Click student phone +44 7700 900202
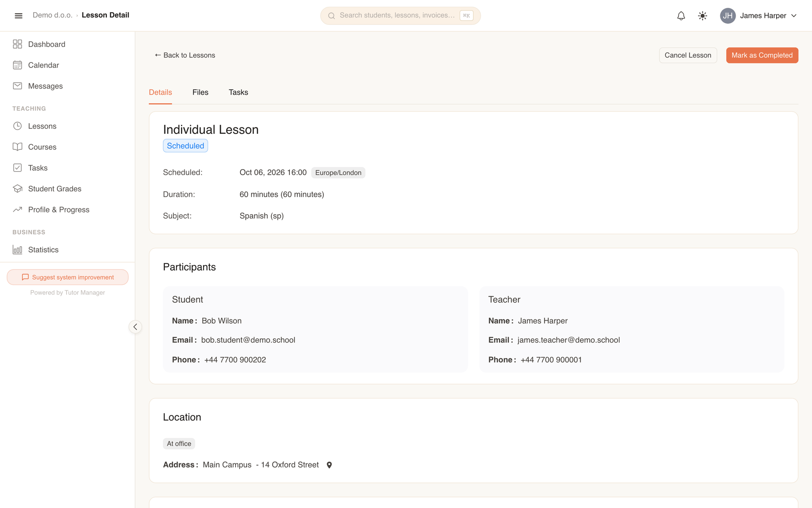Viewport: 812px width, 508px height. 235,360
